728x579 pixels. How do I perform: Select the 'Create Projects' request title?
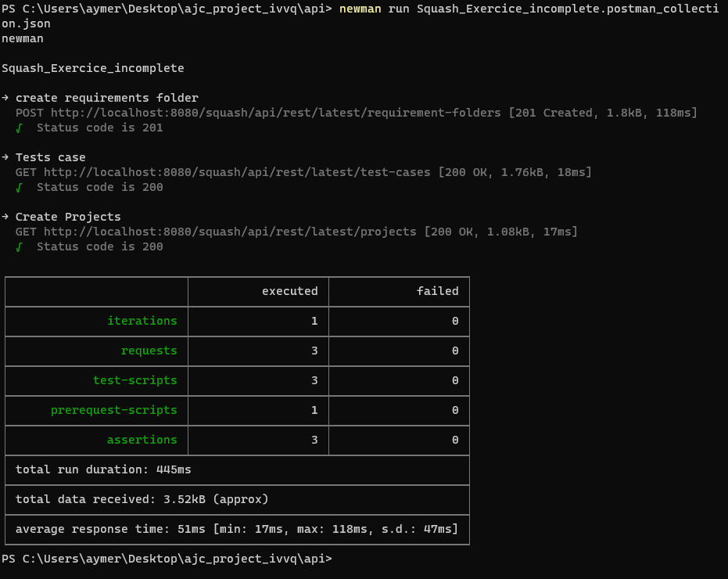pos(68,217)
